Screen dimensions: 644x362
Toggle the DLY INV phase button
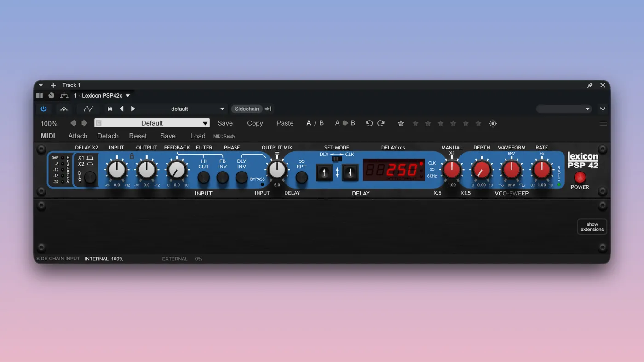[x=241, y=177]
